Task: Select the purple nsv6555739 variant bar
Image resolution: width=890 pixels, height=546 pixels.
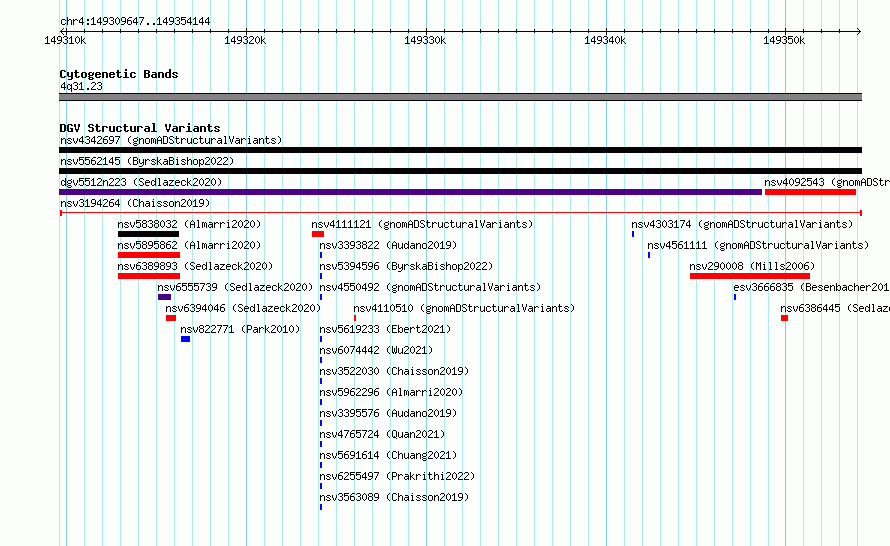Action: coord(165,297)
